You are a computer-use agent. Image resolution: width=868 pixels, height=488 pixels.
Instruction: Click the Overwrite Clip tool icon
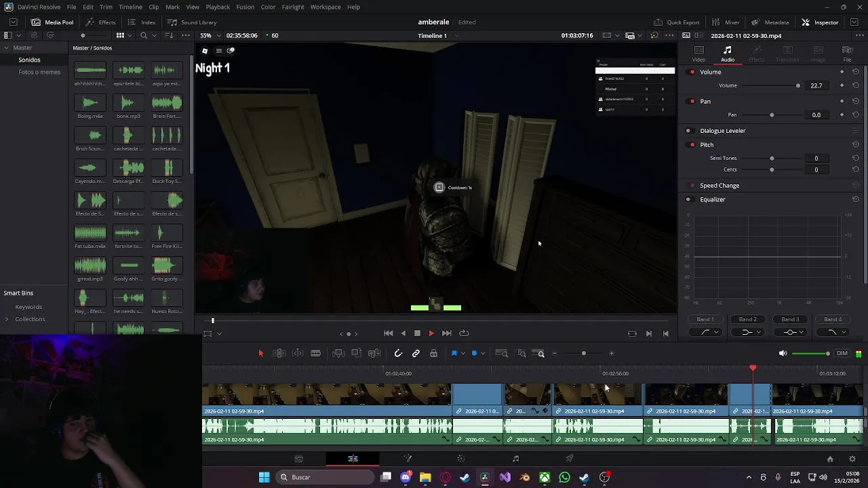click(356, 353)
